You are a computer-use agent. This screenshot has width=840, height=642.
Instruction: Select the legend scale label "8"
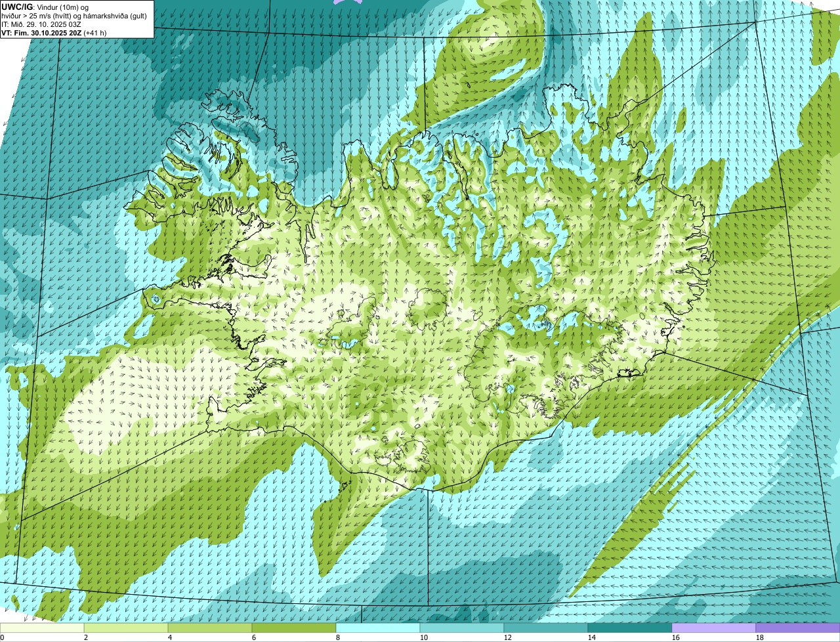point(338,637)
